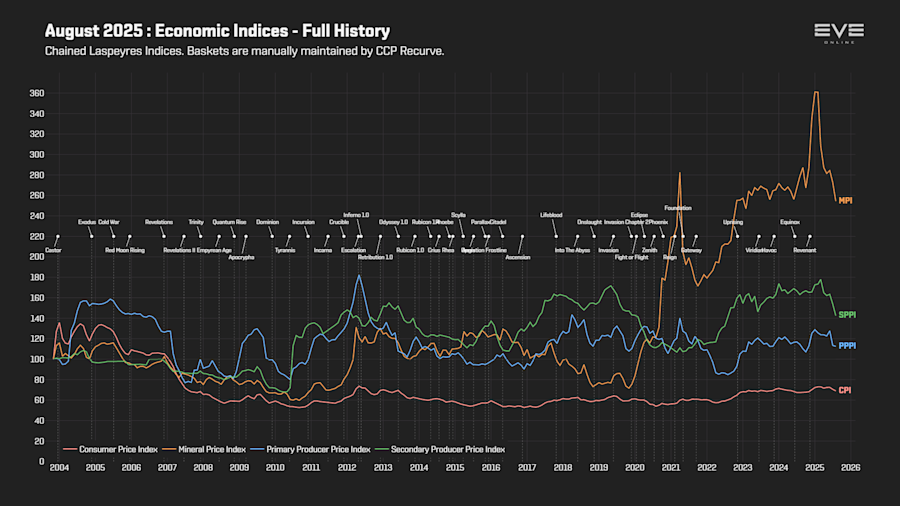Click the 100 y-axis value
The height and width of the screenshot is (506, 900).
click(x=37, y=360)
